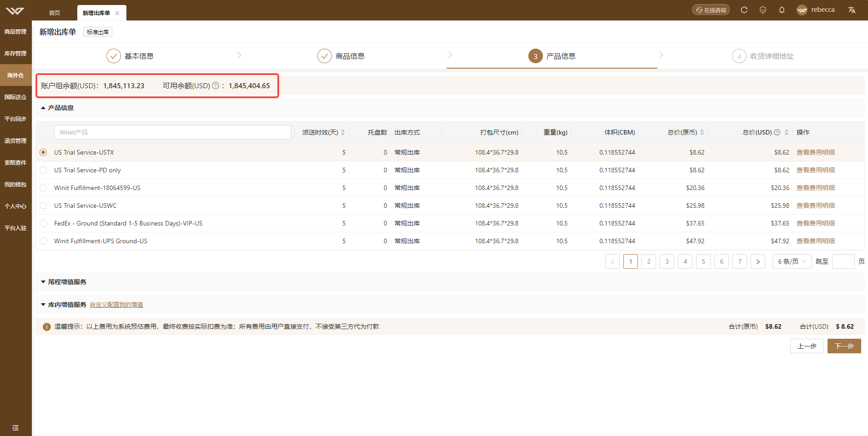Go to page 4
Image resolution: width=868 pixels, height=436 pixels.
click(x=685, y=261)
